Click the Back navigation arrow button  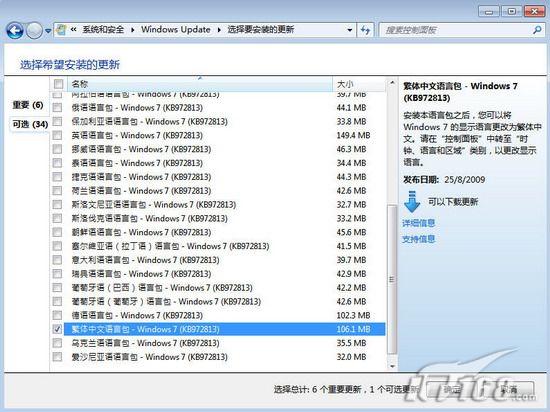tap(15, 31)
